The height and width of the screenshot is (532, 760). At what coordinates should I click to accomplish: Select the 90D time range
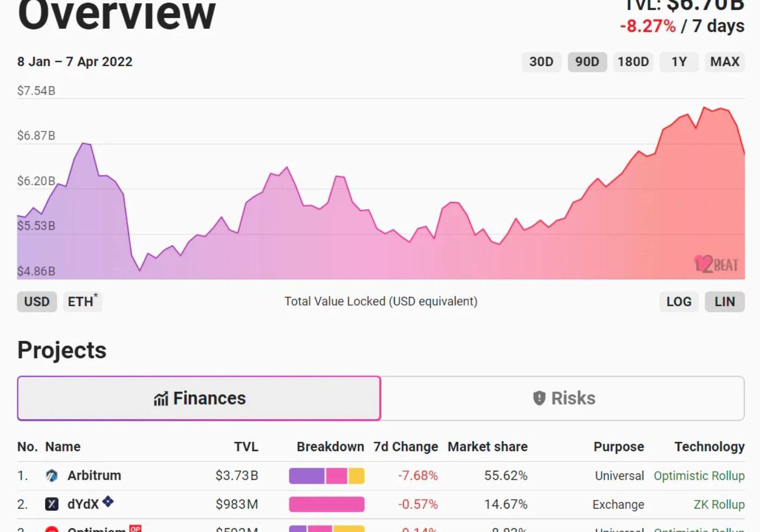[587, 62]
